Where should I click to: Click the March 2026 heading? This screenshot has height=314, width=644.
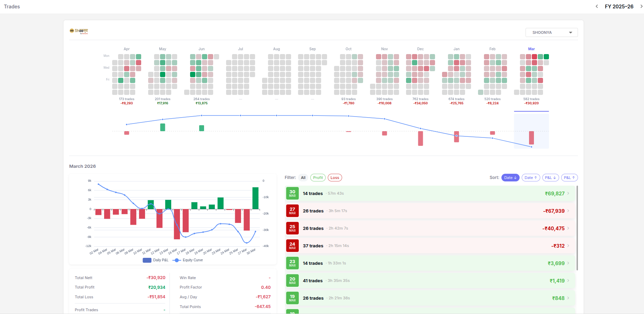82,166
